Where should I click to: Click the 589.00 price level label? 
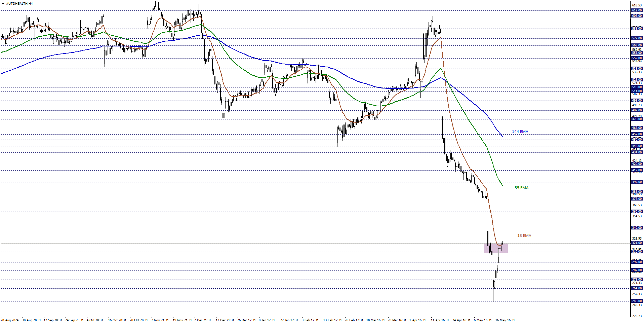click(x=637, y=29)
